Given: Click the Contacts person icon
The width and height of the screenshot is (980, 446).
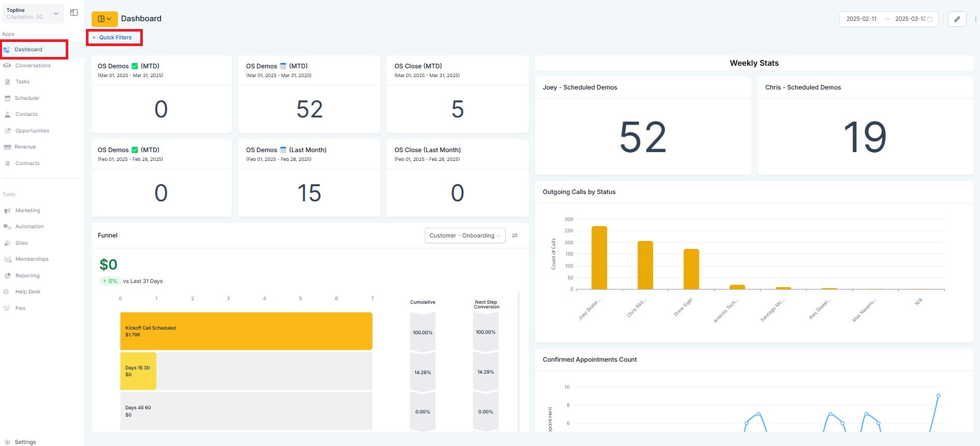Looking at the screenshot, I should (7, 114).
